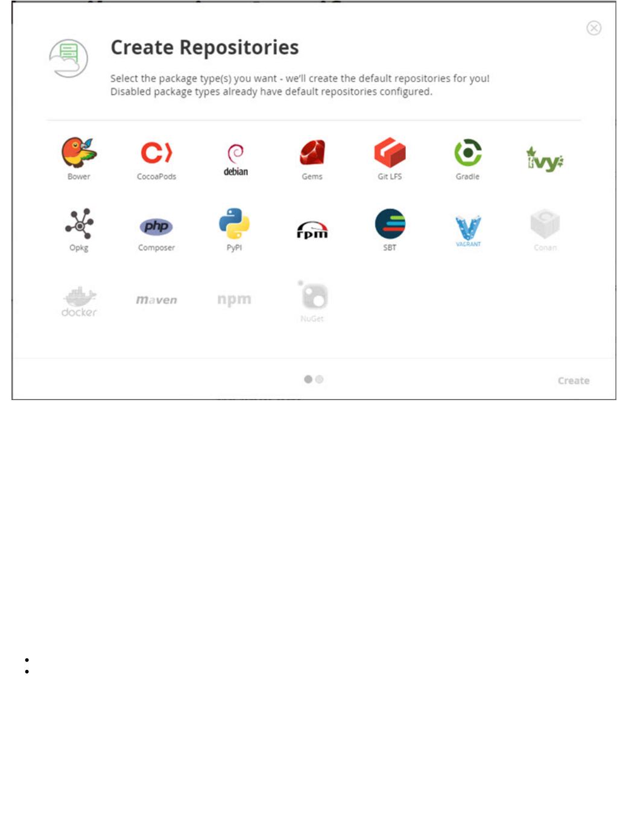Pick the Gems ruby icon
The image size is (623, 840).
[312, 159]
